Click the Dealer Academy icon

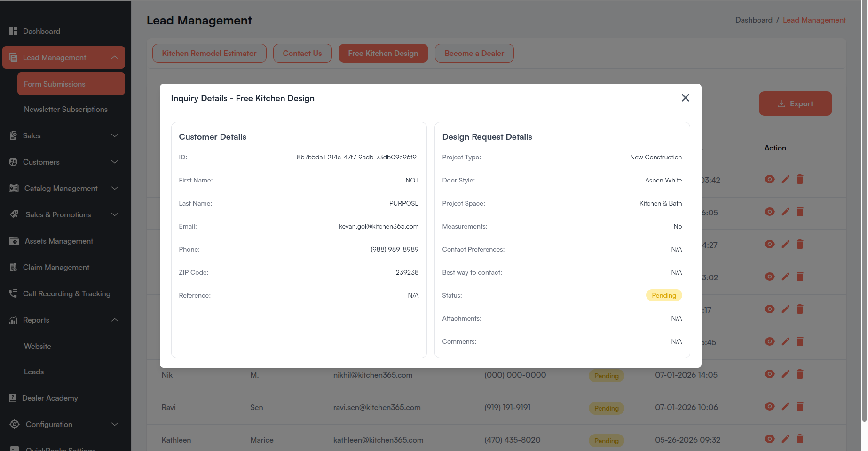(x=13, y=398)
